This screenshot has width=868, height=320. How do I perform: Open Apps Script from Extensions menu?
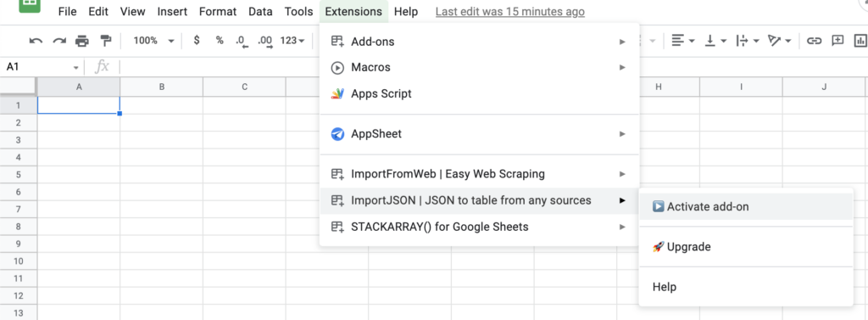pos(480,93)
